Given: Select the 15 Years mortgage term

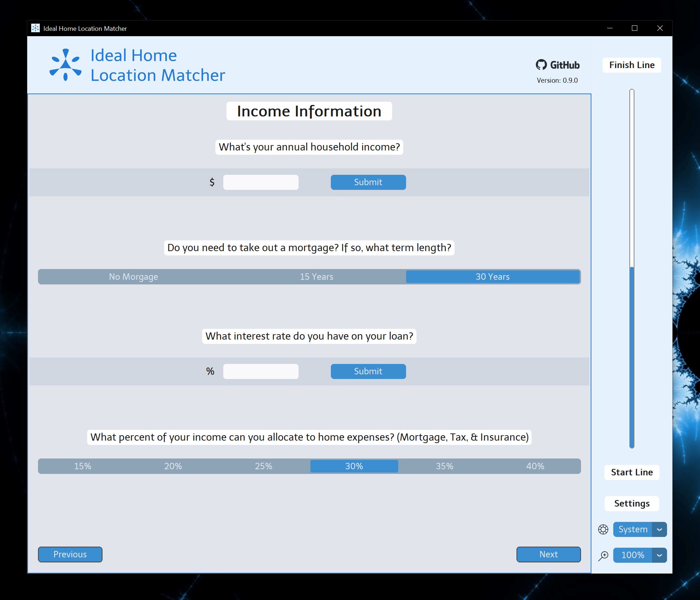Looking at the screenshot, I should [x=316, y=277].
